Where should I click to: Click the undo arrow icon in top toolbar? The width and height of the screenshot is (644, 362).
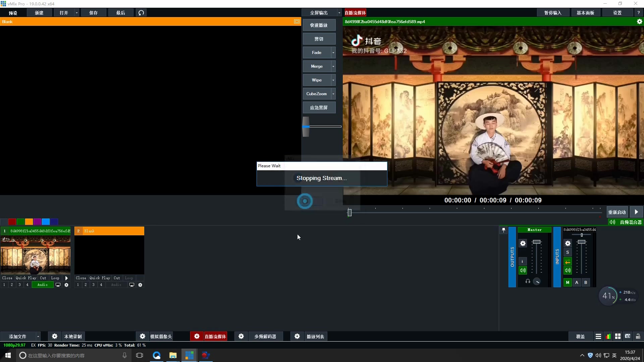pyautogui.click(x=141, y=13)
